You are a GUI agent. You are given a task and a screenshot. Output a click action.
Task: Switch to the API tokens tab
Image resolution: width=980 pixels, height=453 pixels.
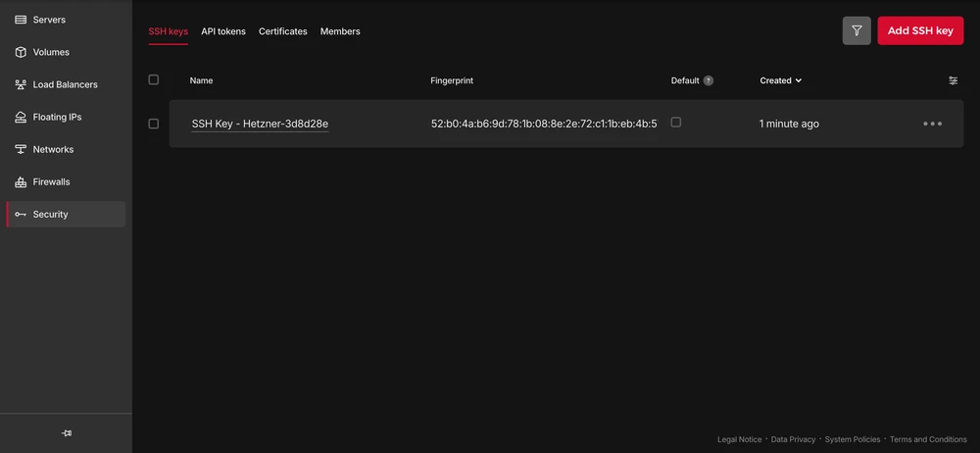pyautogui.click(x=223, y=31)
